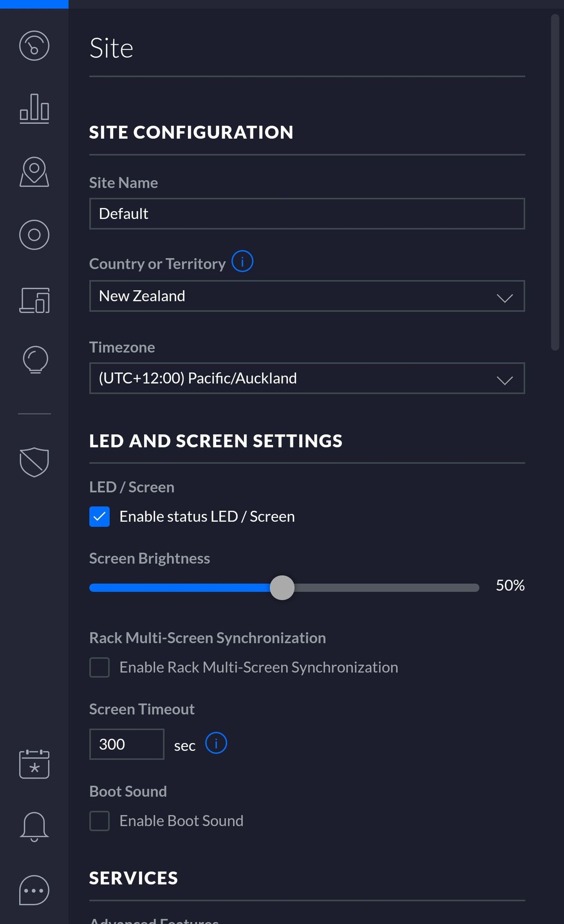Open the Dashboard gauge icon
This screenshot has height=924, width=564.
(34, 46)
